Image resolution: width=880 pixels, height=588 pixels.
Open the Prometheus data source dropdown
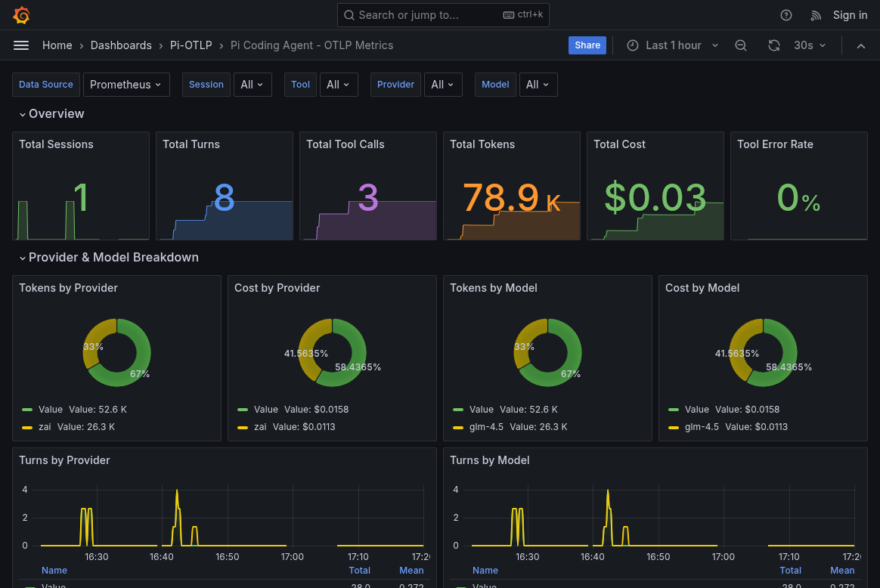(126, 85)
